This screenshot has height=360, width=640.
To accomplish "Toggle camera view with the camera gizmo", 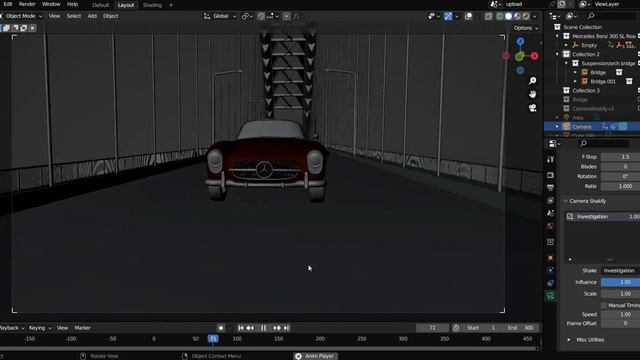I will pos(532,108).
